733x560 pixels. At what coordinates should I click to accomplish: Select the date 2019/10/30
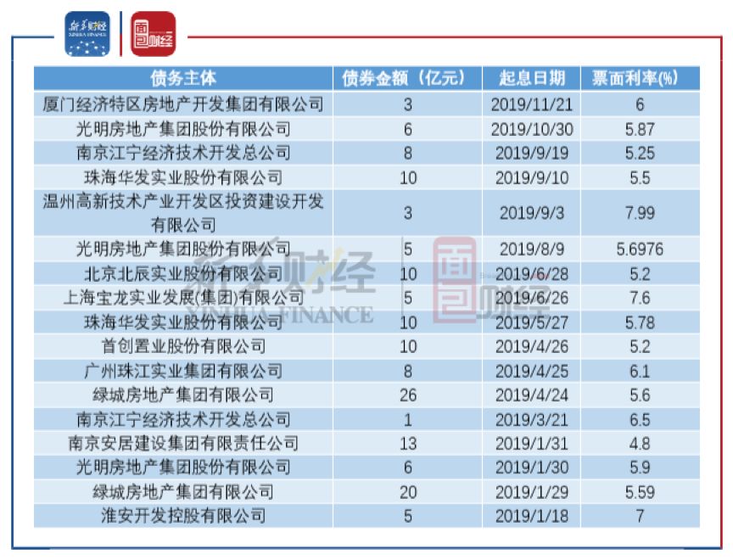pos(532,130)
